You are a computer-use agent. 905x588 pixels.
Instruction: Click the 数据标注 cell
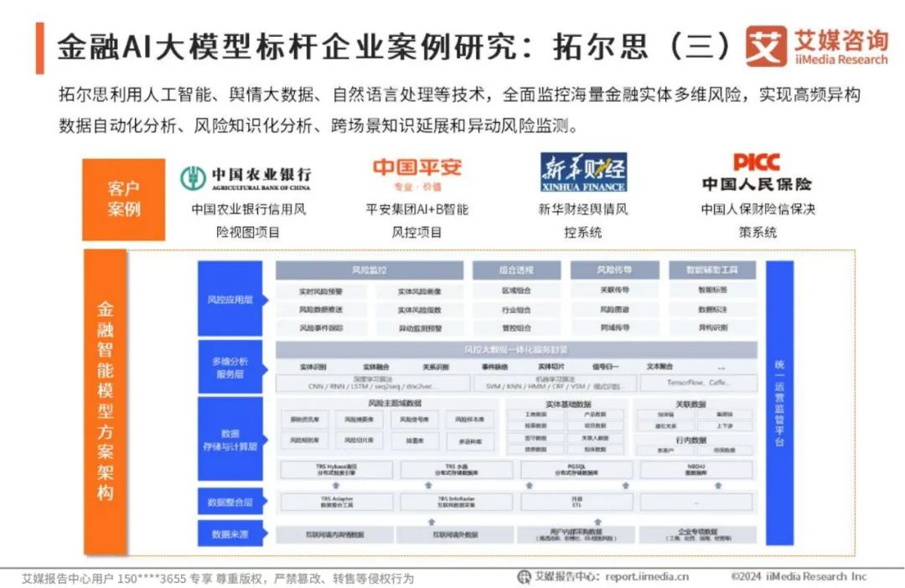(x=713, y=309)
